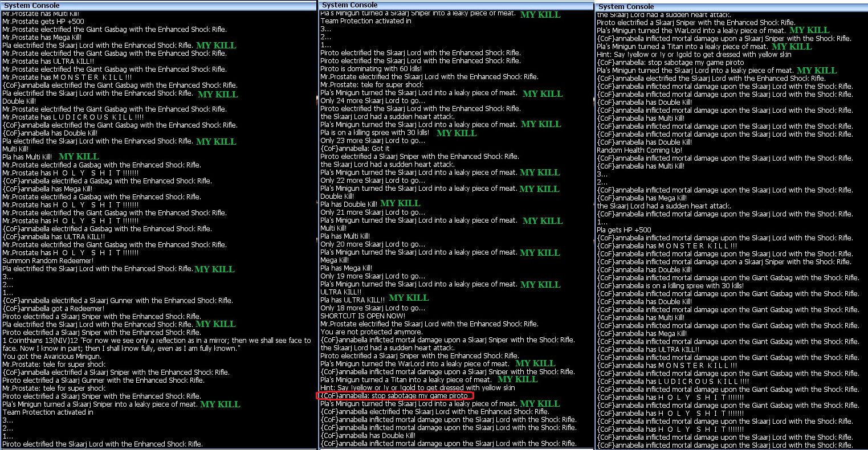The image size is (868, 450).
Task: Click the "Pla has ULTRA KILL!!" line
Action: click(x=352, y=300)
